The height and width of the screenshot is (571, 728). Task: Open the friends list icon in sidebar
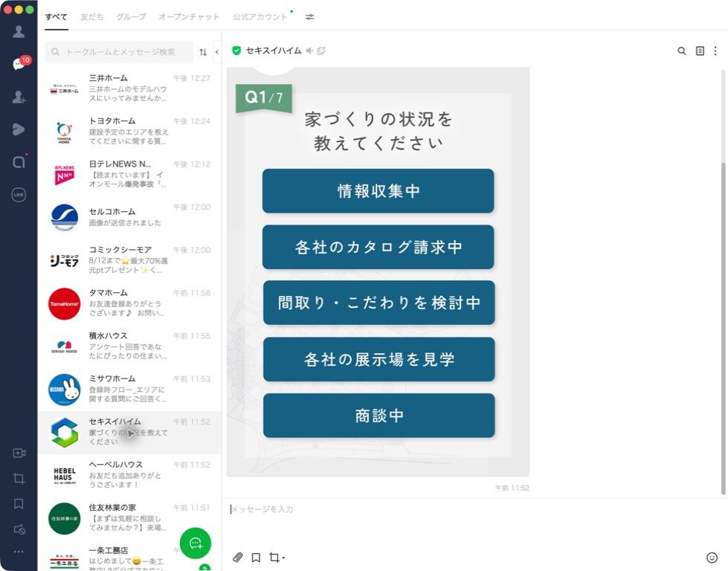click(19, 31)
